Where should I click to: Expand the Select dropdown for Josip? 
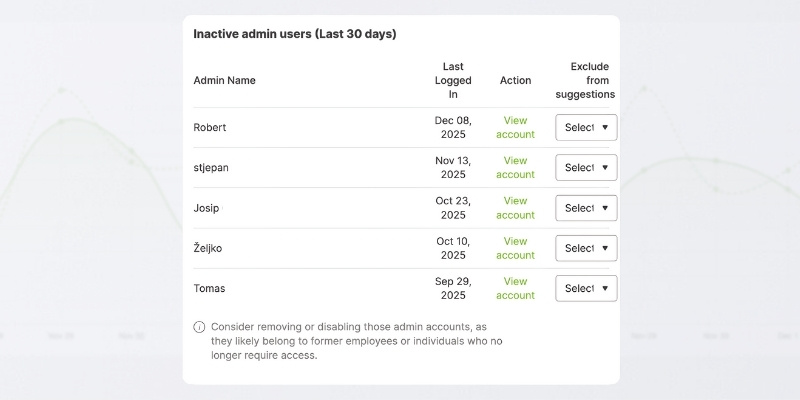pyautogui.click(x=586, y=208)
